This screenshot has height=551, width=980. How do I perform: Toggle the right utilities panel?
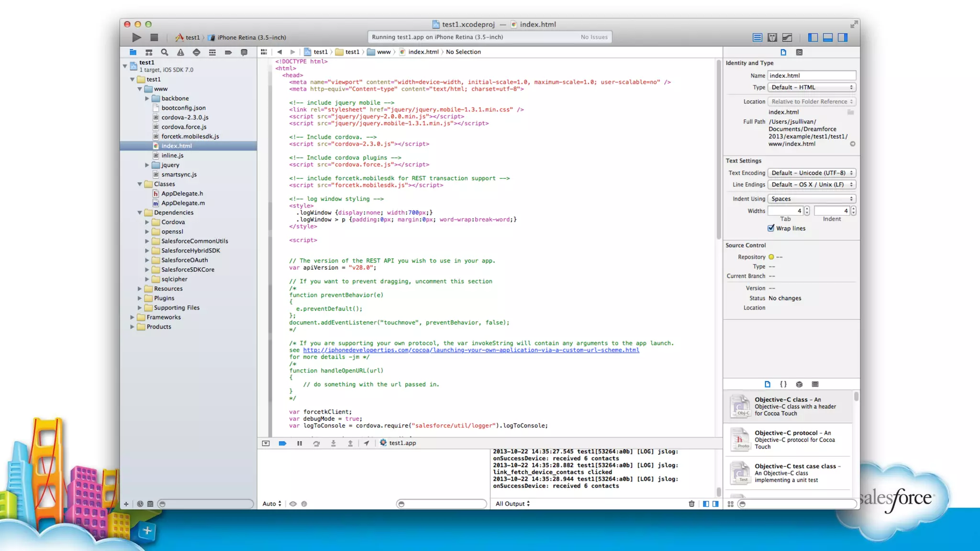click(843, 37)
